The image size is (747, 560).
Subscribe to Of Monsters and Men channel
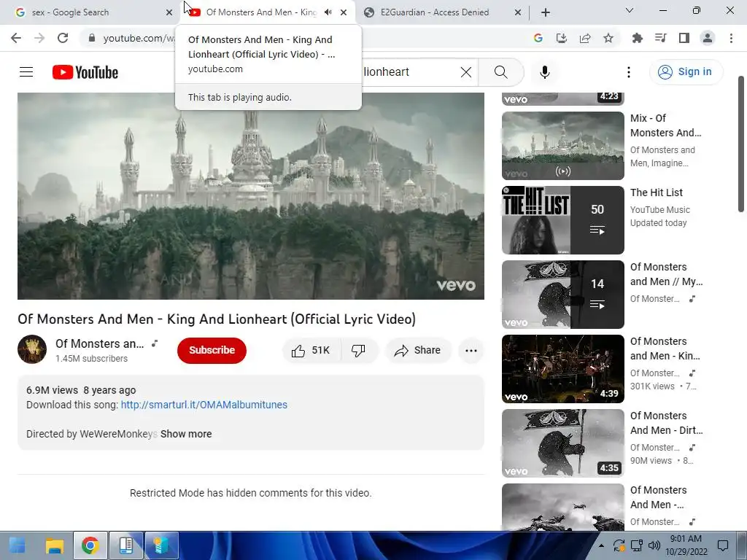tap(212, 350)
